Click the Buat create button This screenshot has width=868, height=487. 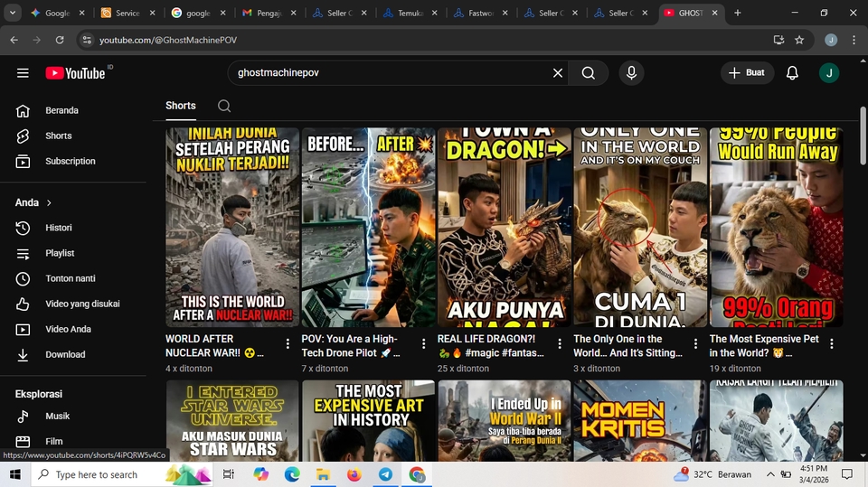coord(747,73)
